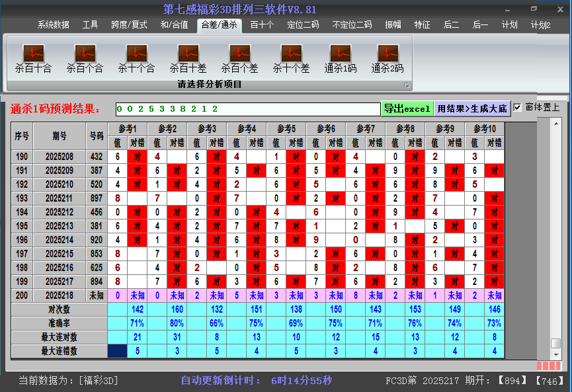Click the table scrollbar down arrow
This screenshot has height=392, width=572.
(556, 354)
